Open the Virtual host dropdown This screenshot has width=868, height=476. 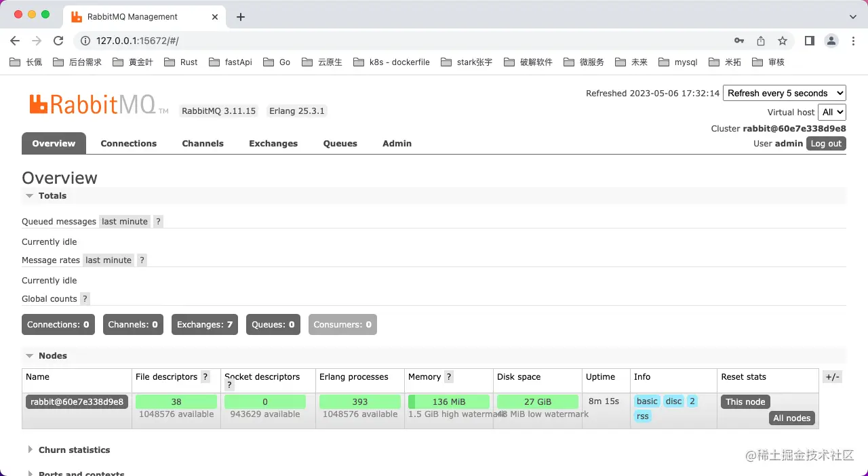click(x=832, y=112)
